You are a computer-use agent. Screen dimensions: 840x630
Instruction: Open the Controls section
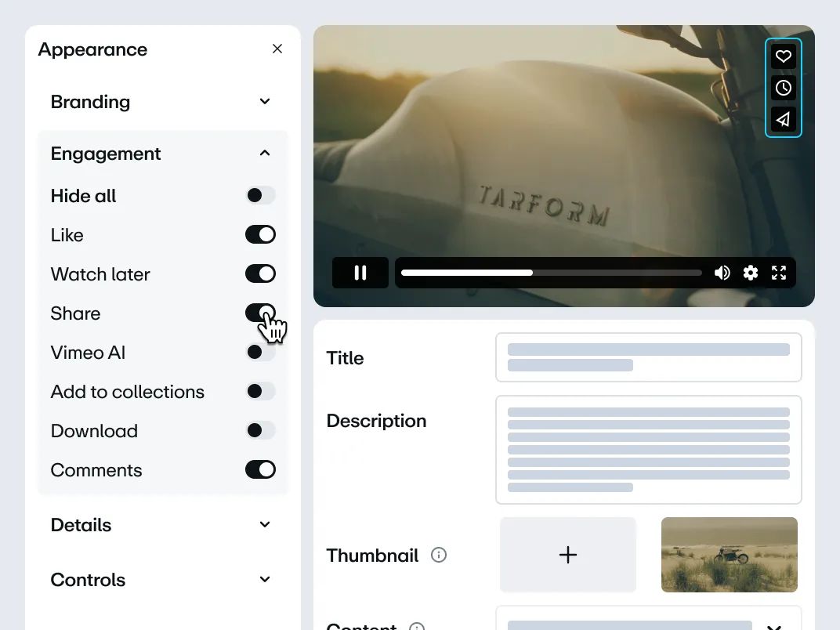click(265, 580)
